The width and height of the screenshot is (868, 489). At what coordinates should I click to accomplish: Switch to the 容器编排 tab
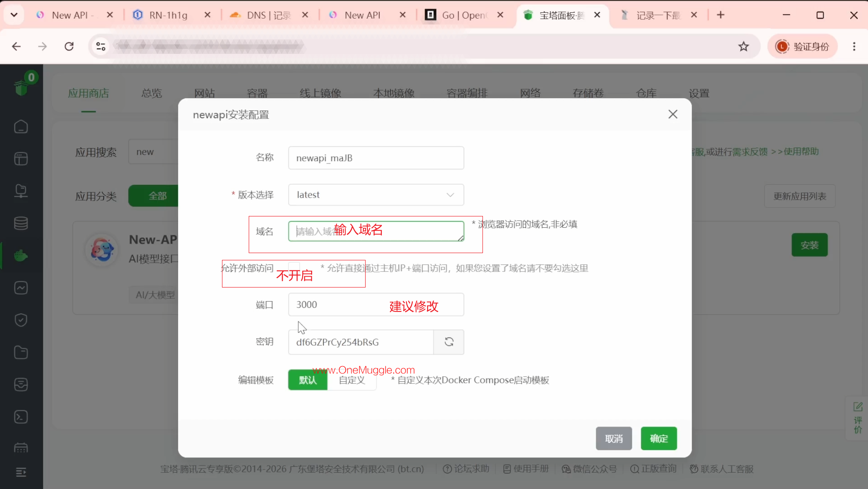click(x=467, y=93)
